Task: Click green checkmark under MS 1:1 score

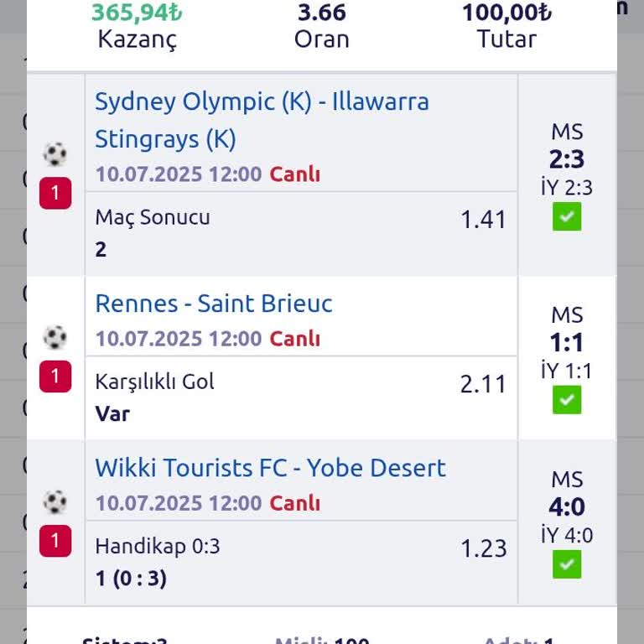Action: [x=567, y=400]
